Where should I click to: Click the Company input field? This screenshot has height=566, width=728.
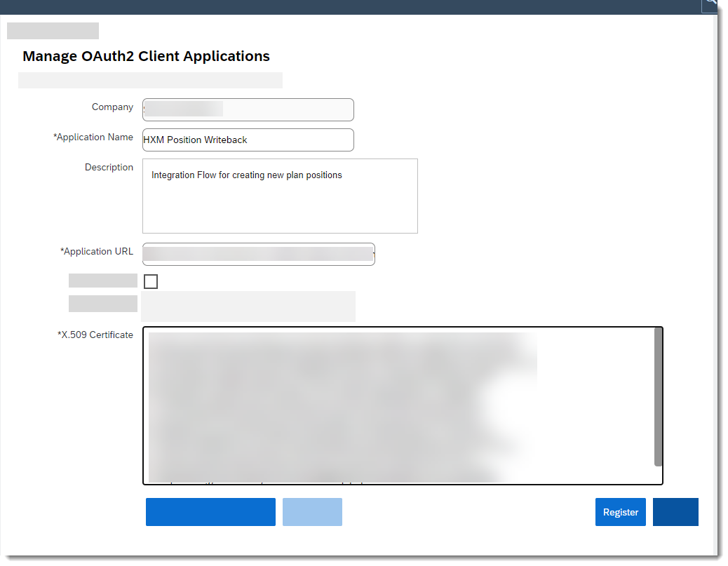click(x=248, y=109)
